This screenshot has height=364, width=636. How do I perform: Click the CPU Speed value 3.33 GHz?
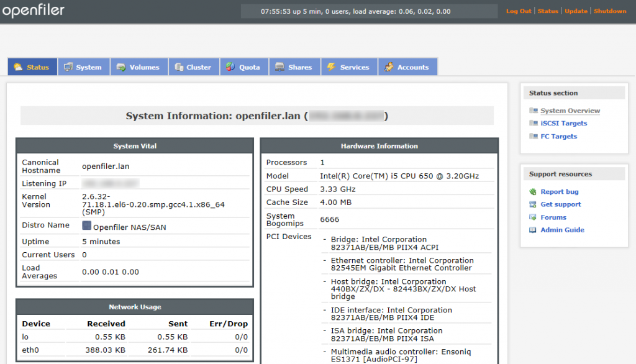(x=337, y=189)
